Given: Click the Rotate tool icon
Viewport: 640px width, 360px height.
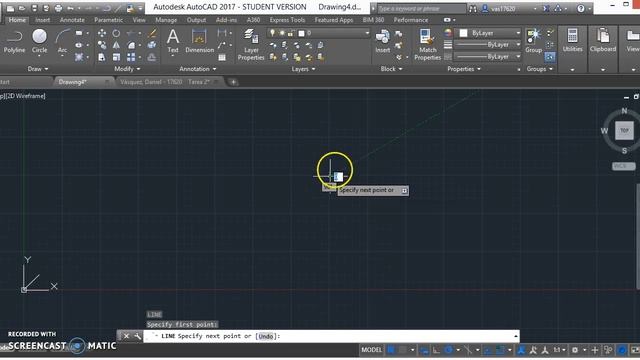Looking at the screenshot, I should click(116, 33).
